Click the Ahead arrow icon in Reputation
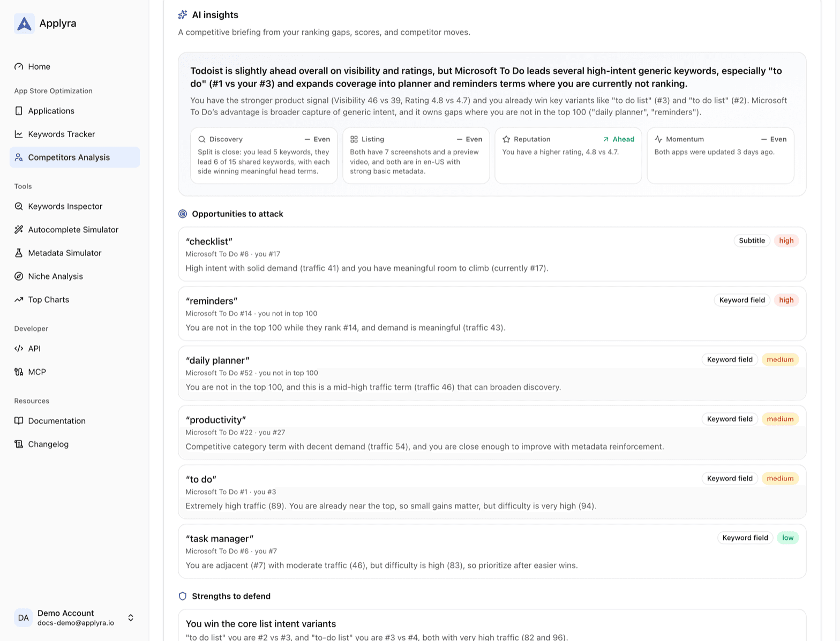840x641 pixels. (x=606, y=139)
